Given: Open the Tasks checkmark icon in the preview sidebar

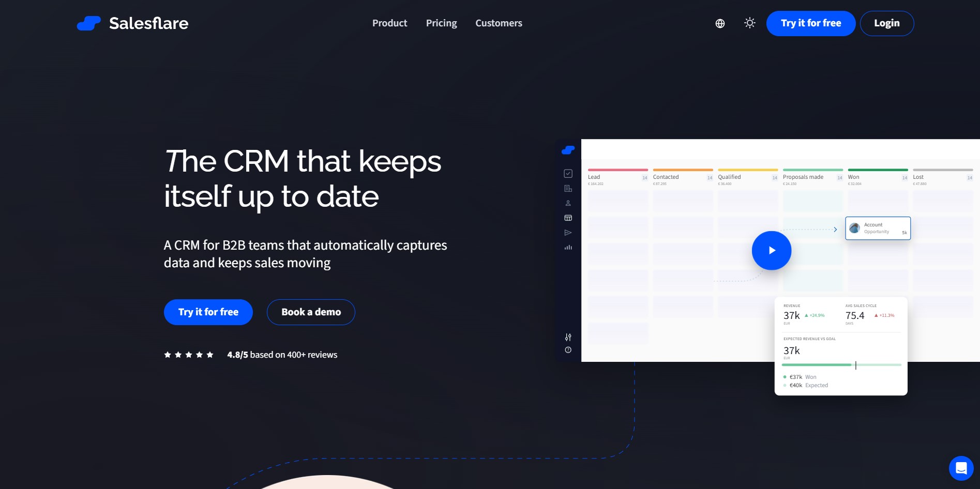Looking at the screenshot, I should tap(568, 174).
